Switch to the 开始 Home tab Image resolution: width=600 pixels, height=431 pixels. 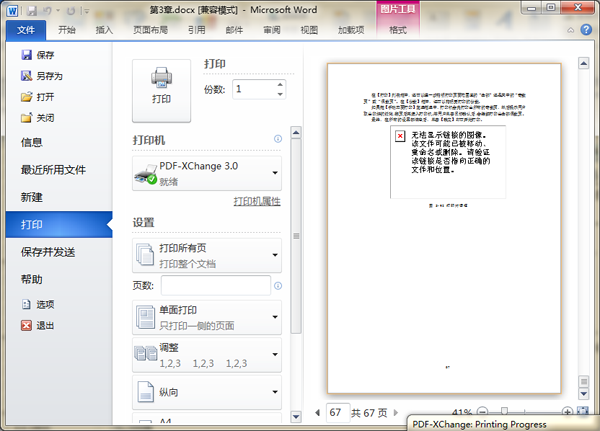pyautogui.click(x=67, y=30)
